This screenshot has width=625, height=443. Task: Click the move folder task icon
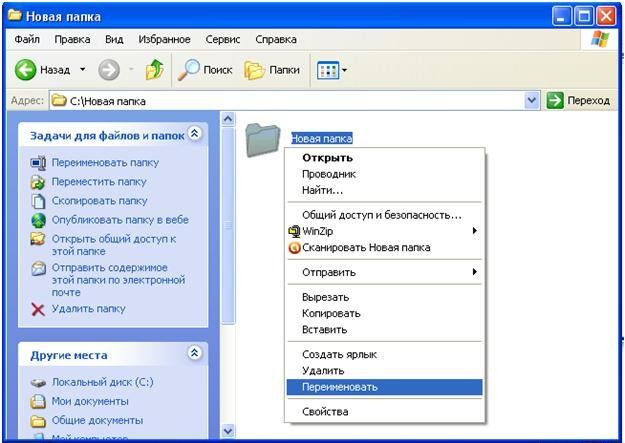pos(38,182)
